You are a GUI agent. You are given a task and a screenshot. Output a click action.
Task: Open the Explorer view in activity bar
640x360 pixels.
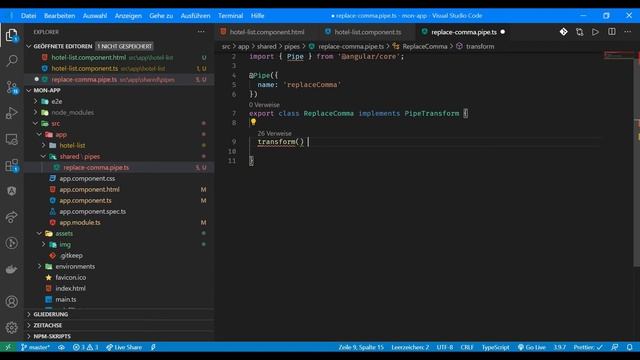[x=11, y=35]
